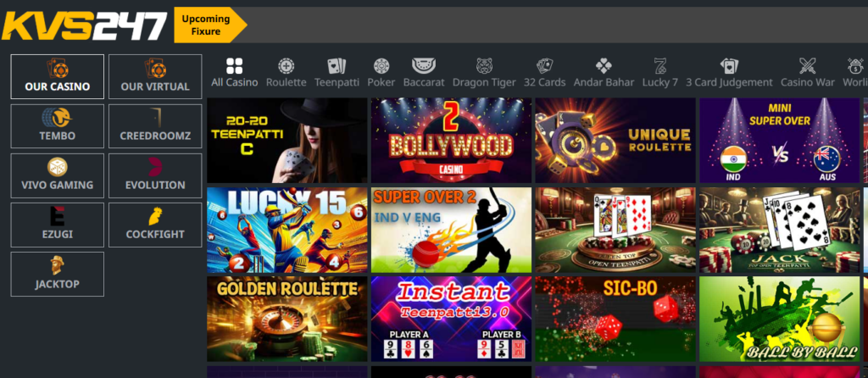Click the Our Casino chips icon
This screenshot has width=868, height=378.
tap(58, 69)
